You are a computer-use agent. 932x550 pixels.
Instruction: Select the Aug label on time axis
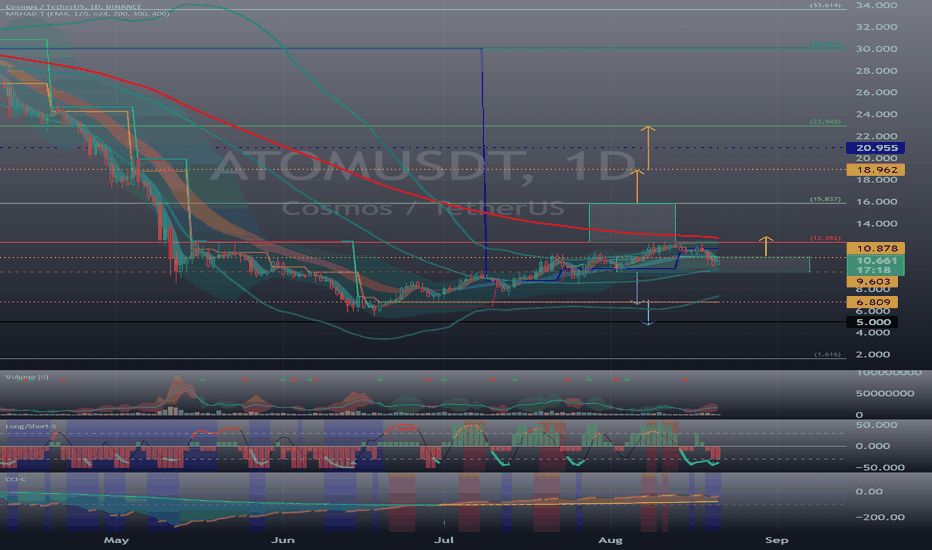[610, 540]
